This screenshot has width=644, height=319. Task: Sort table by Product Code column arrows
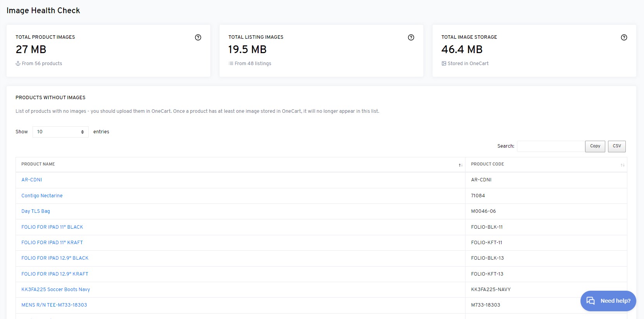pyautogui.click(x=622, y=165)
